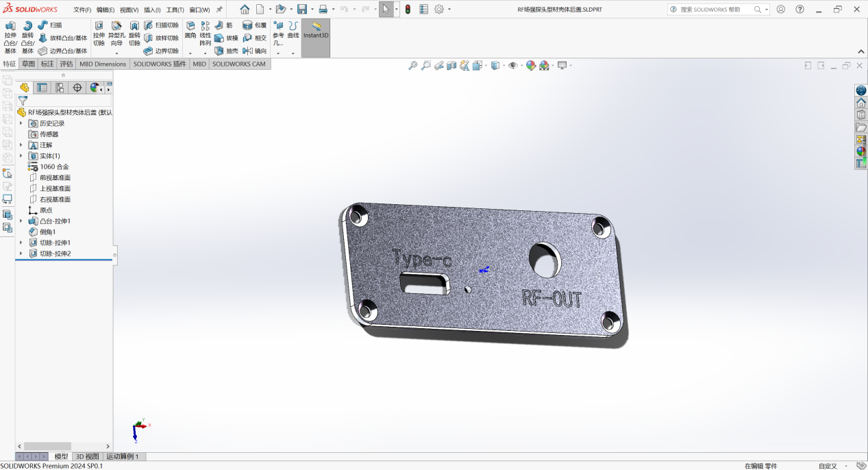Click the Rebuild traffic light icon
The width and height of the screenshot is (868, 470).
click(x=408, y=10)
